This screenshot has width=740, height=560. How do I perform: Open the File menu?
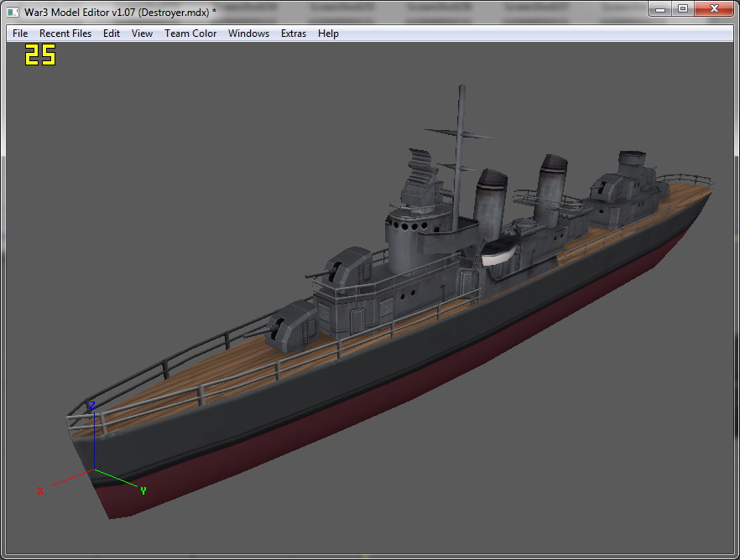20,34
